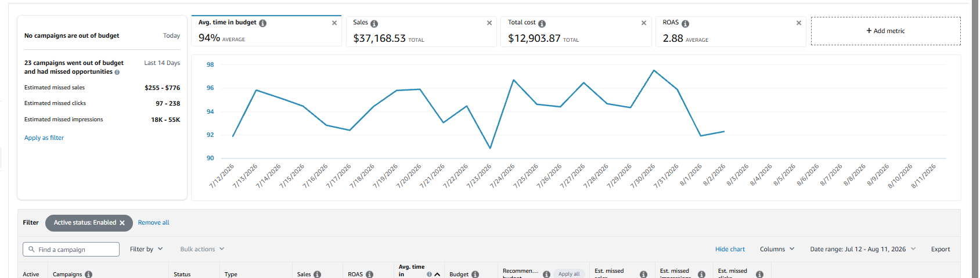Open the Filter by dropdown

146,250
